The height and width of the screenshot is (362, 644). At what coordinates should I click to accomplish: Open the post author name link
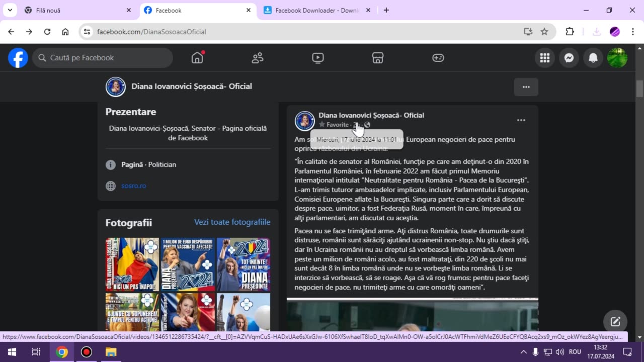click(371, 115)
